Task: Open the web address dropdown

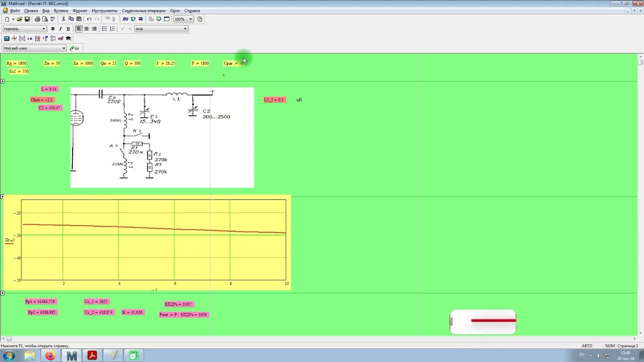Action: (x=64, y=48)
